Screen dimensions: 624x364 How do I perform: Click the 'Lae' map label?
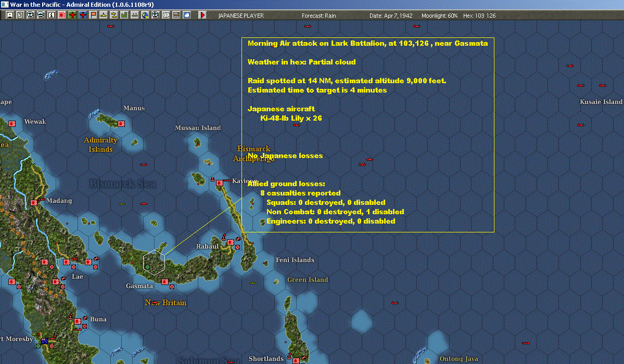point(77,277)
